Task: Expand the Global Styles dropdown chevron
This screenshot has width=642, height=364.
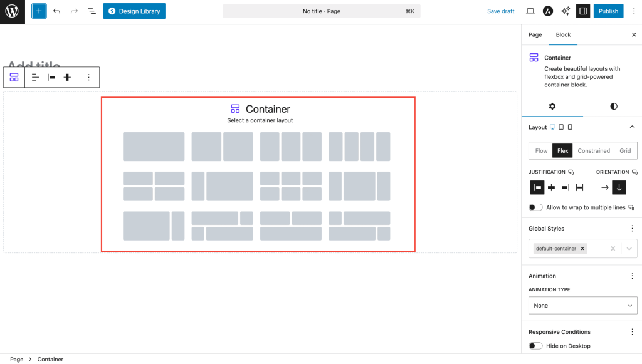Action: 629,249
